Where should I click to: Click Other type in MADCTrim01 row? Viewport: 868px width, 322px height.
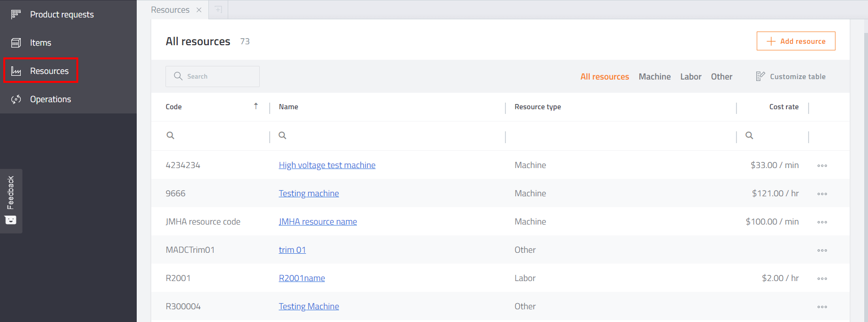pos(525,250)
